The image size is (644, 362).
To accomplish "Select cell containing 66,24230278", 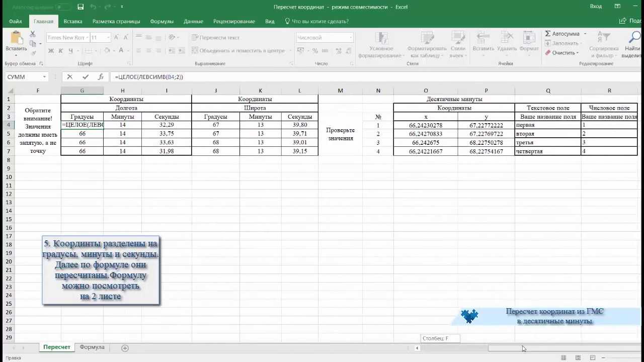I will coord(426,125).
